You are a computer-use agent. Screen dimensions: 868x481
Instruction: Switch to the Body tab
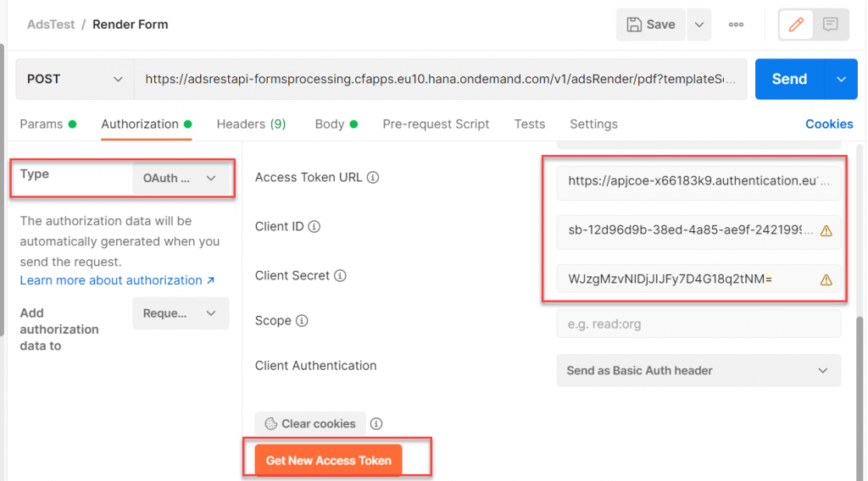336,124
